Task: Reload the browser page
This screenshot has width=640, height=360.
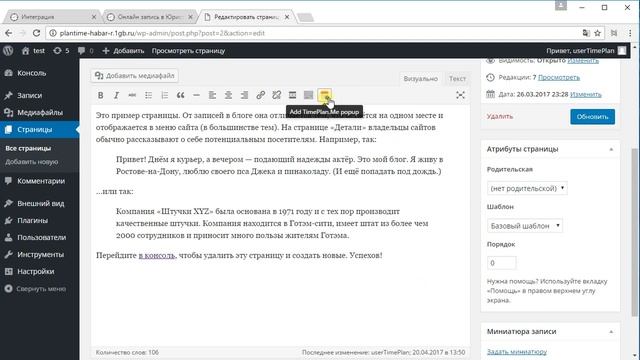Action: point(36,33)
